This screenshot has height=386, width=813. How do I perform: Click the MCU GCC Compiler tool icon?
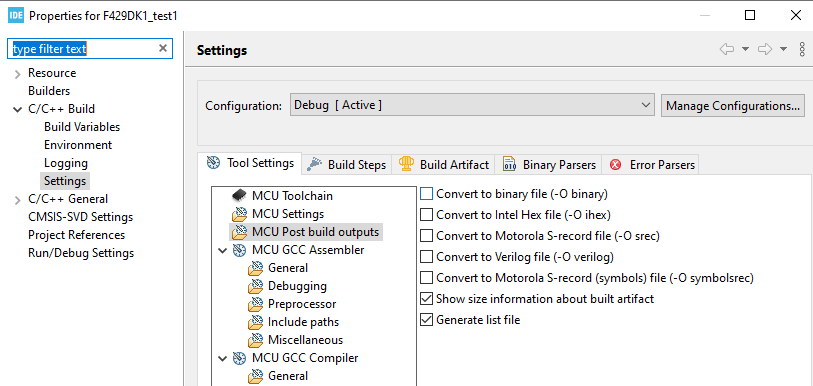click(x=239, y=358)
